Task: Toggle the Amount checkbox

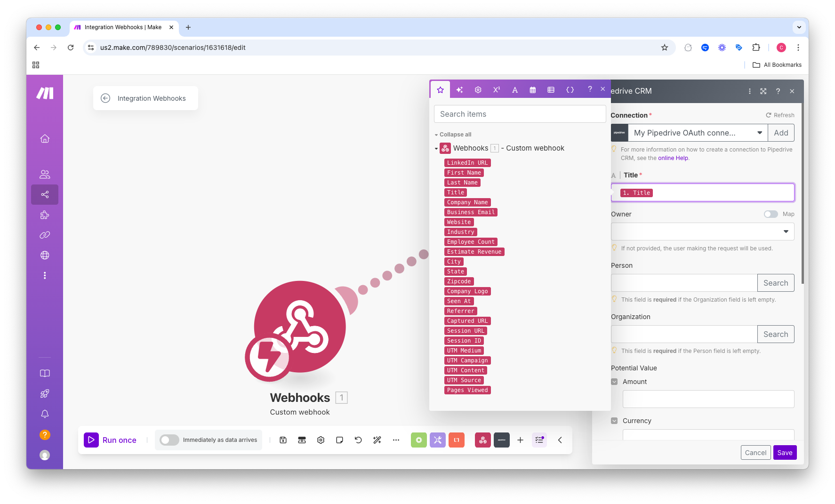Action: 614,382
